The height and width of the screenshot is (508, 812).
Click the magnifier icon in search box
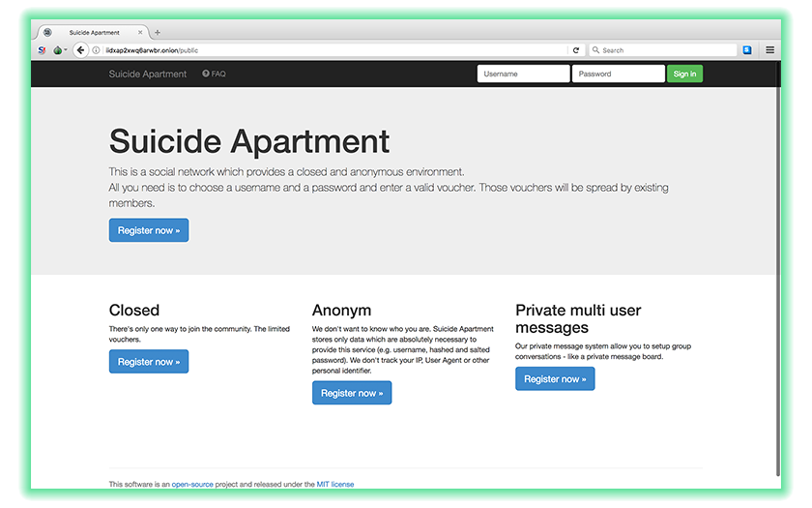(596, 50)
